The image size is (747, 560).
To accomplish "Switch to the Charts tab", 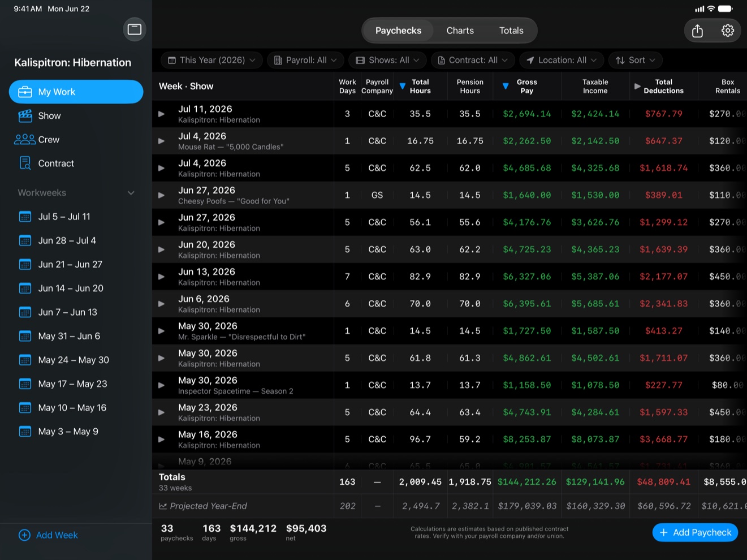I will (x=460, y=31).
